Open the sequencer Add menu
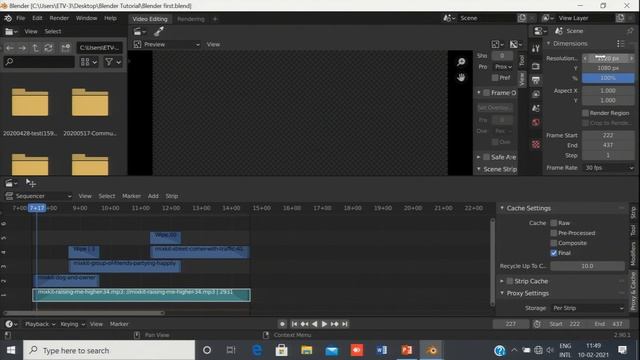This screenshot has height=360, width=640. click(x=153, y=196)
